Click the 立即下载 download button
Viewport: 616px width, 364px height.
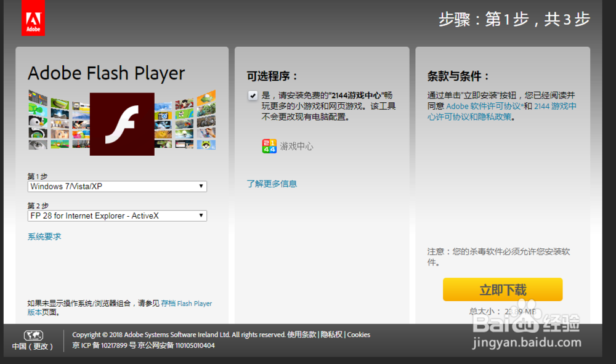click(x=503, y=290)
